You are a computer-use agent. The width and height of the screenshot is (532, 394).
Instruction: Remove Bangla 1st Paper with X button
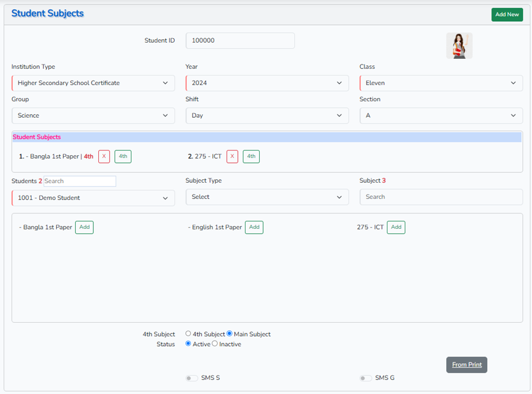(x=104, y=156)
